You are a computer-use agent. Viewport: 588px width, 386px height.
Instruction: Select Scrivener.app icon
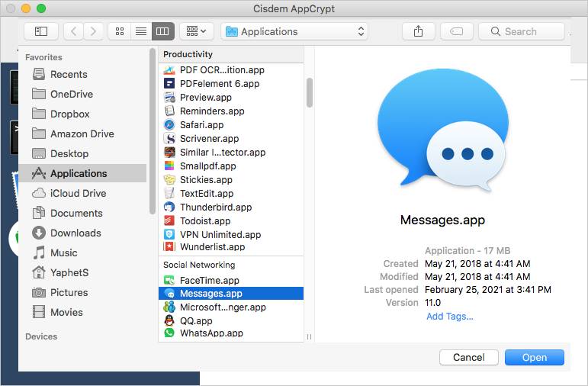(169, 138)
